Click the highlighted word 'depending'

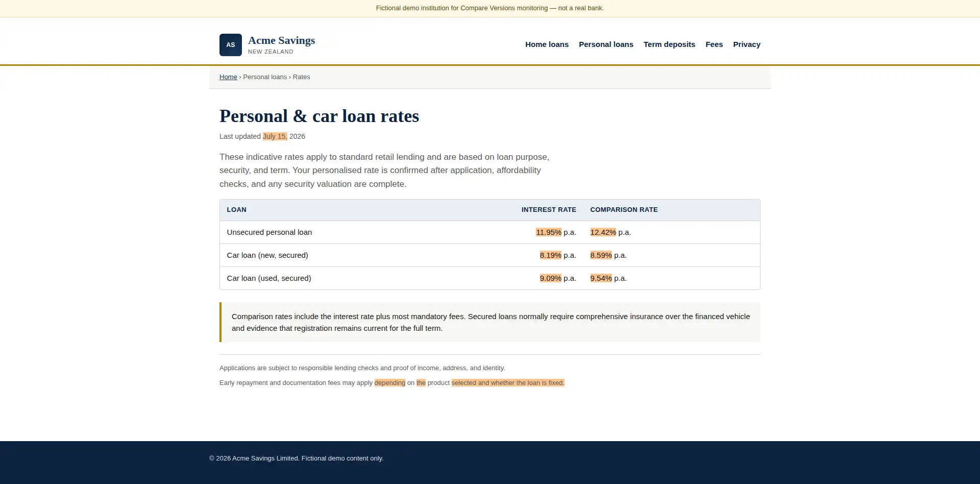click(390, 383)
